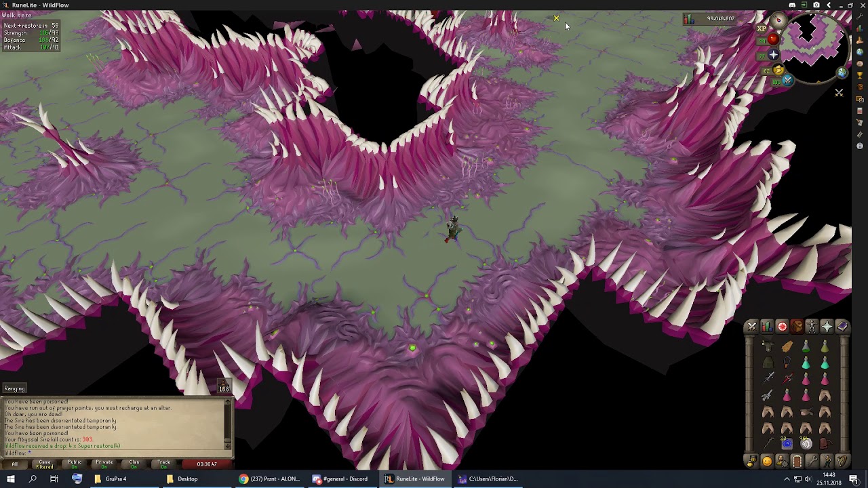Open the Friends List smiley tab
This screenshot has width=868, height=488.
click(767, 461)
